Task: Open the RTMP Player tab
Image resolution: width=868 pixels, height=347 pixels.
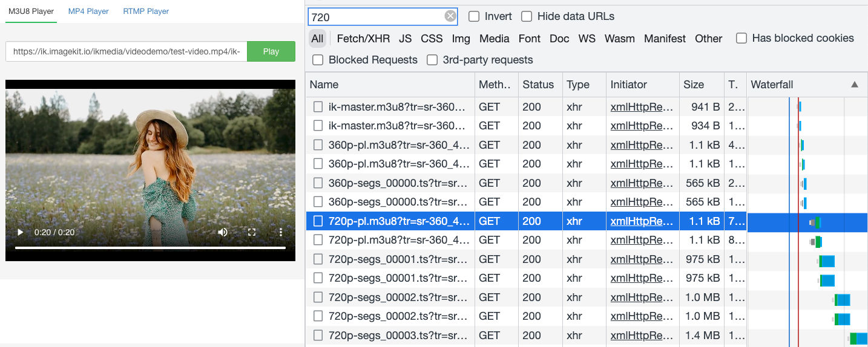Action: [146, 11]
